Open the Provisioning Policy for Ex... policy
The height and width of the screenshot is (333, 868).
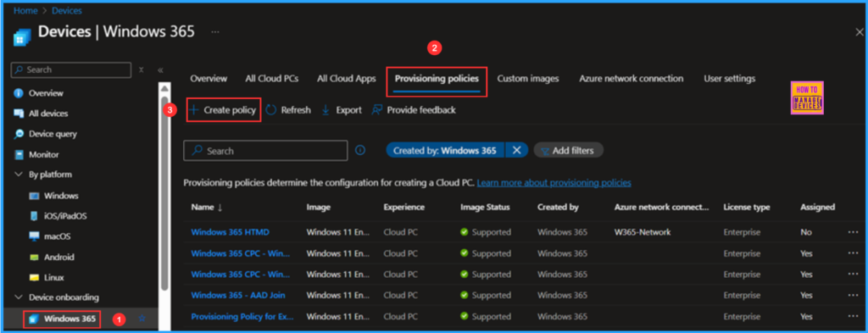coord(242,316)
